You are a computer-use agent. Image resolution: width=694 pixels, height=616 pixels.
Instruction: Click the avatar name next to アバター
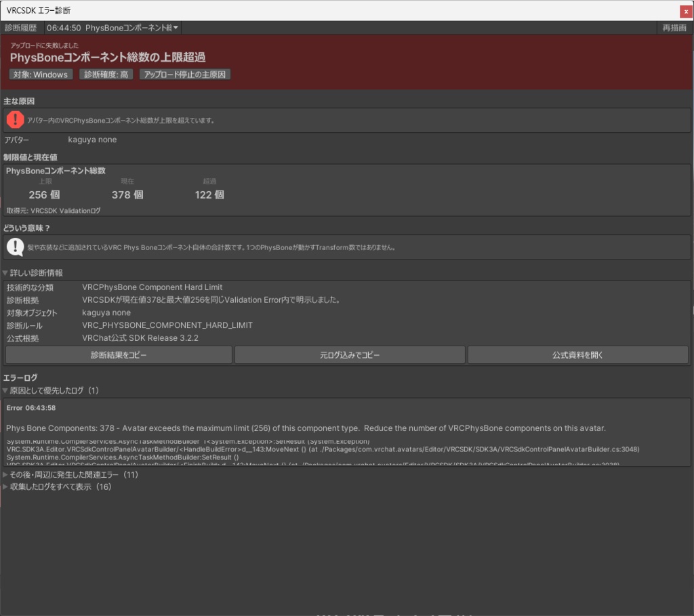coord(92,140)
